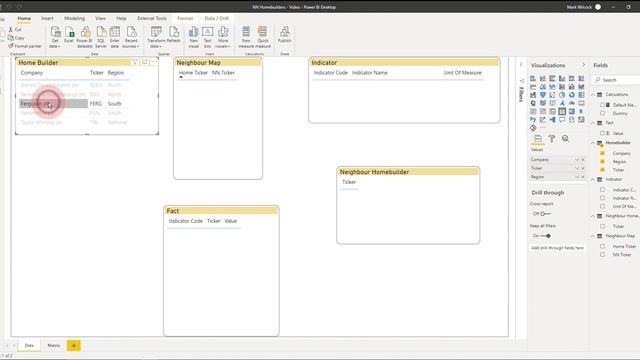
Task: Uncheck Company field under Homebuilder
Action: [602, 153]
